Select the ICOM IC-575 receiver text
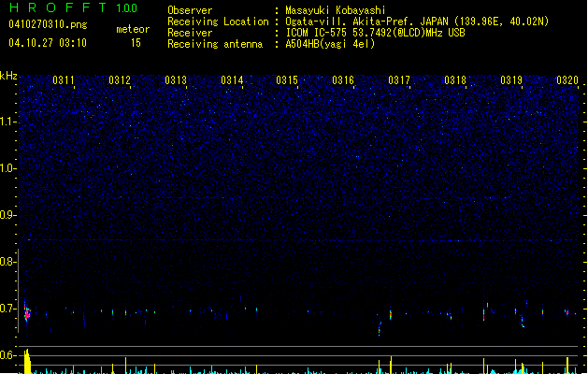Viewport: 588px width, 374px height. 375,33
